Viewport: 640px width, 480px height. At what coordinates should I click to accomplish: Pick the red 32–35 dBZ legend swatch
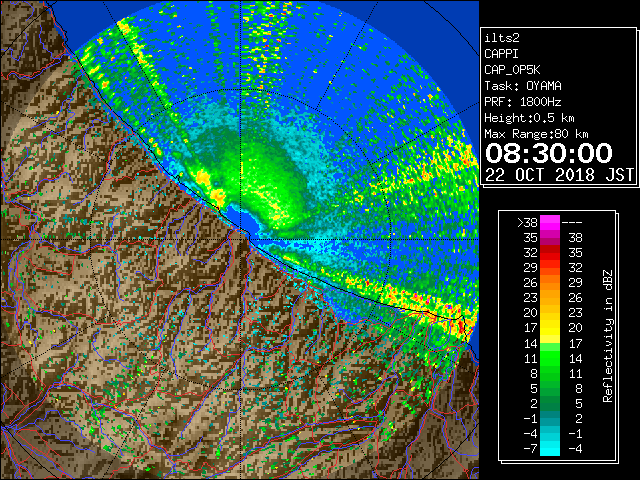(x=550, y=253)
